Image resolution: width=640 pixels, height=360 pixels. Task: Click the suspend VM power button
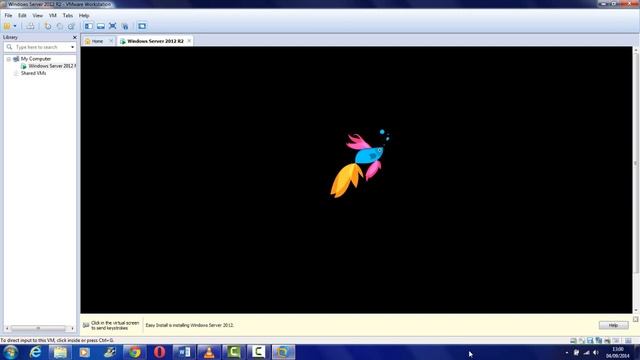pos(7,26)
